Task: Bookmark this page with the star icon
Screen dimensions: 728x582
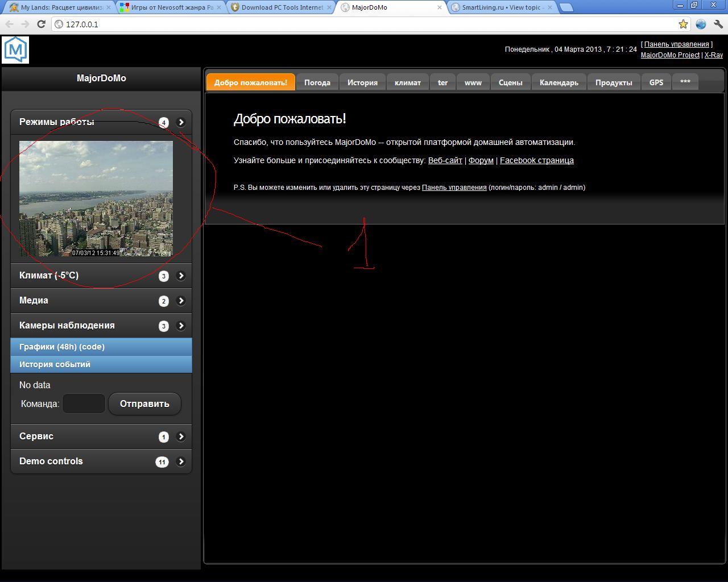Action: click(x=683, y=24)
